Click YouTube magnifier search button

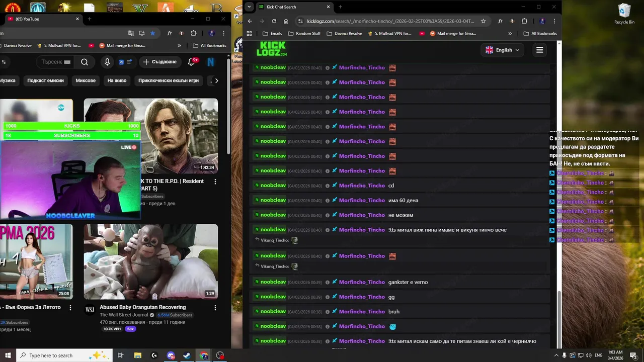pos(85,62)
